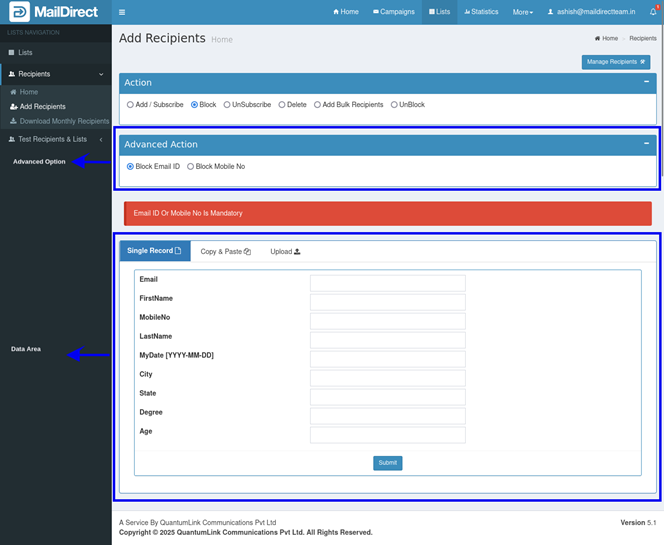Open Statistics in the top navigation
The image size is (664, 545).
click(x=481, y=12)
